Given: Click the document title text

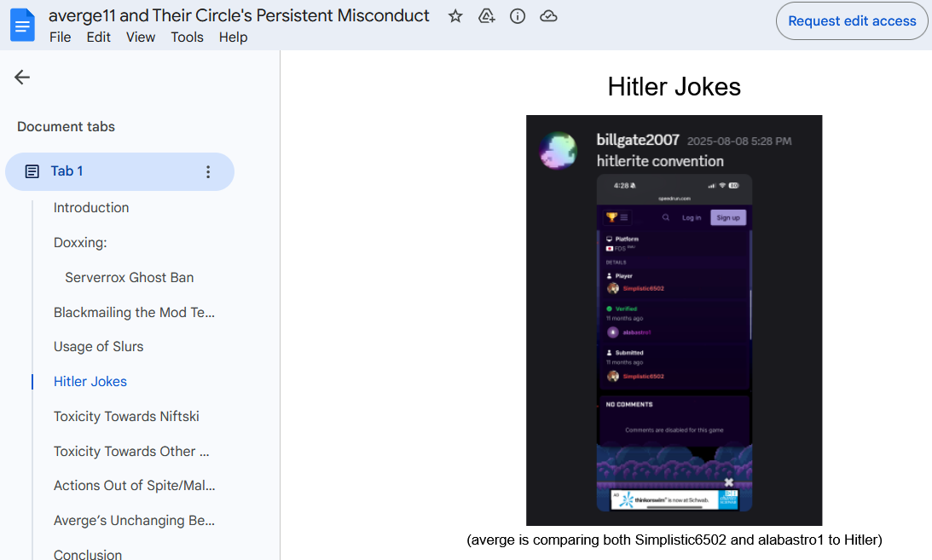Looking at the screenshot, I should (239, 15).
